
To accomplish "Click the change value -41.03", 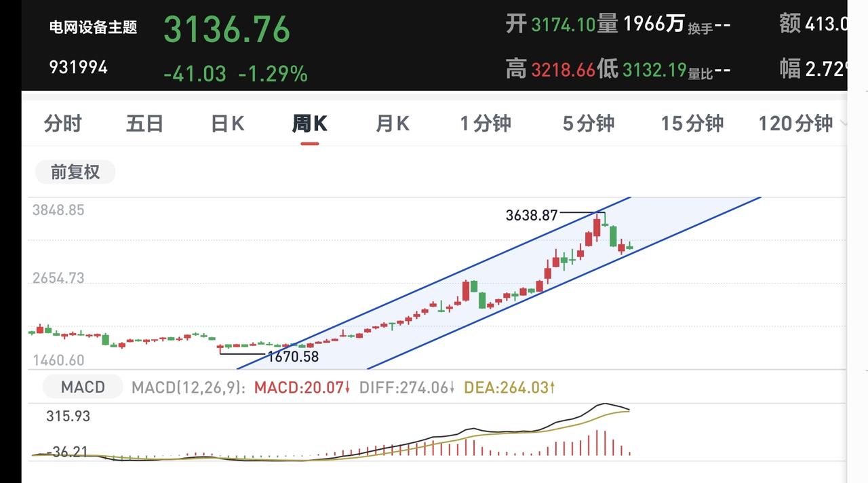I will tap(195, 73).
